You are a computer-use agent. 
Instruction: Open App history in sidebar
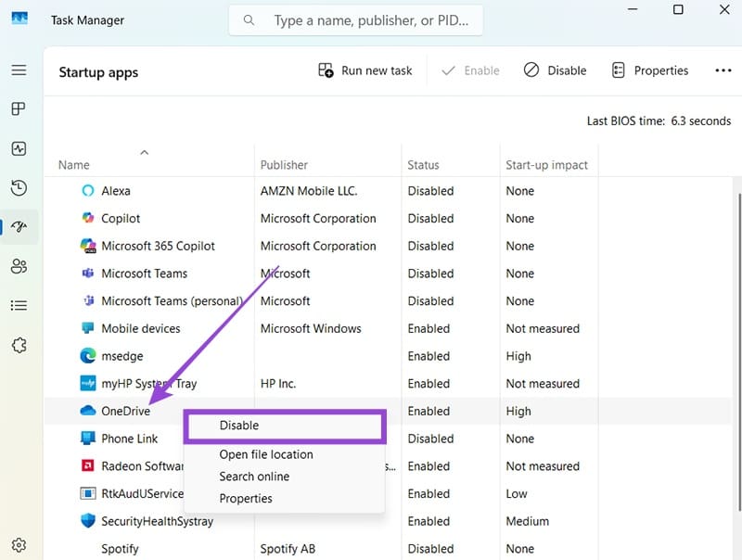19,188
